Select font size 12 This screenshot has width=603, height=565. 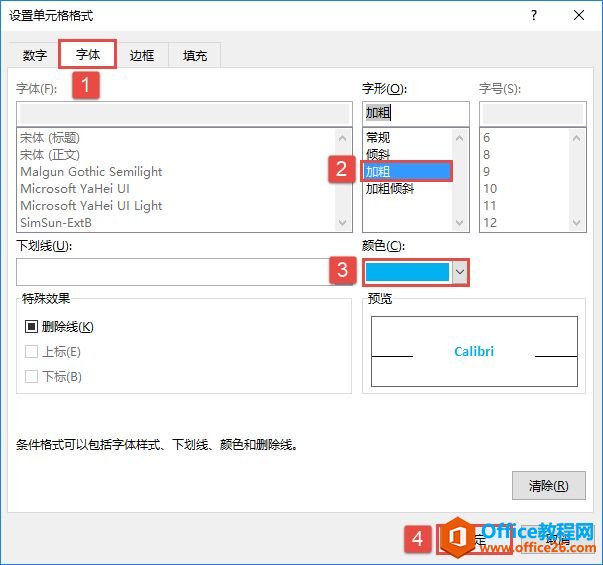(490, 222)
